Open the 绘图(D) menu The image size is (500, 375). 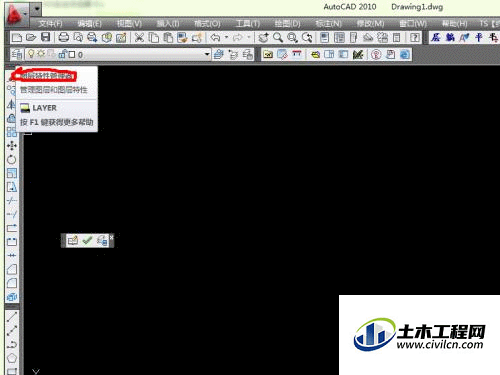pos(287,24)
